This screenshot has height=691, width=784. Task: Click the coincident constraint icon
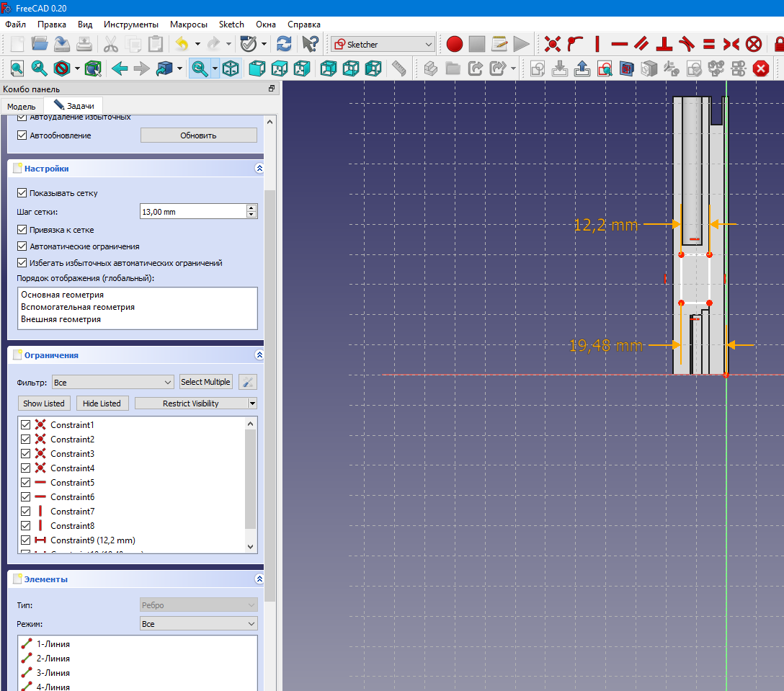click(x=553, y=44)
